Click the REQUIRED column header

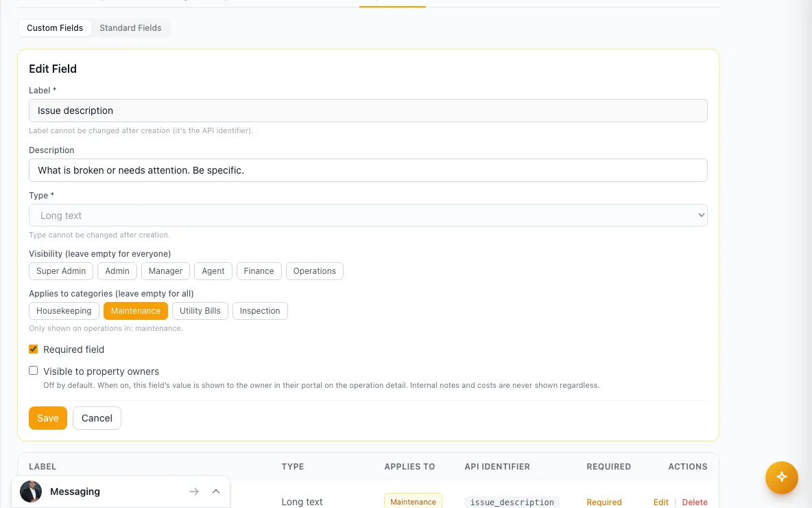pyautogui.click(x=608, y=467)
